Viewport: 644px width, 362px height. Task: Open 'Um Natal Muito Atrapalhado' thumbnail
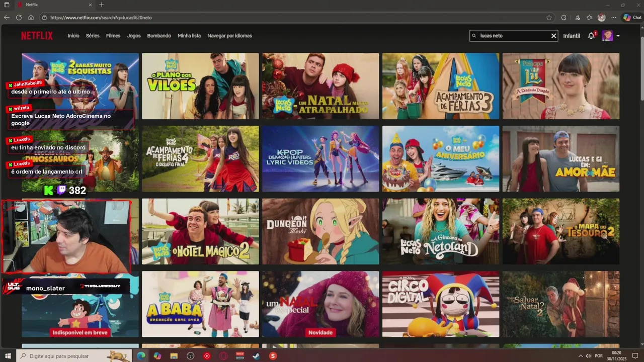pyautogui.click(x=320, y=86)
